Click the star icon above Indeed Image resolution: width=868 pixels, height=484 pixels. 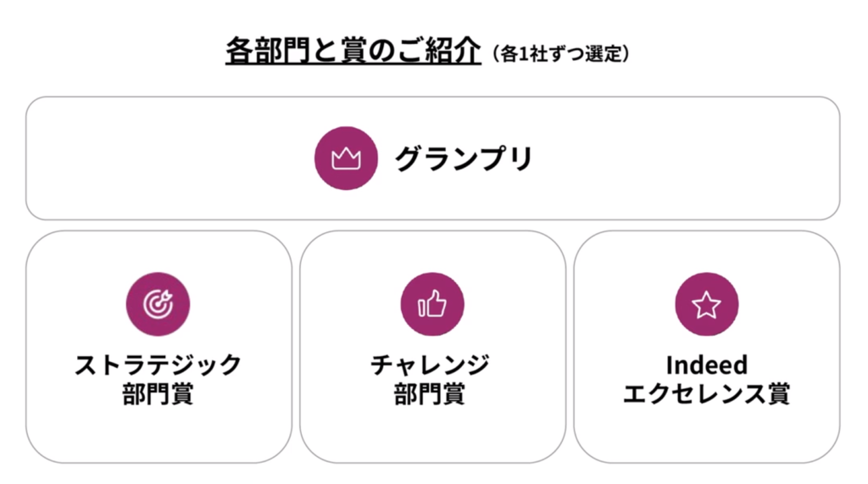pos(706,304)
